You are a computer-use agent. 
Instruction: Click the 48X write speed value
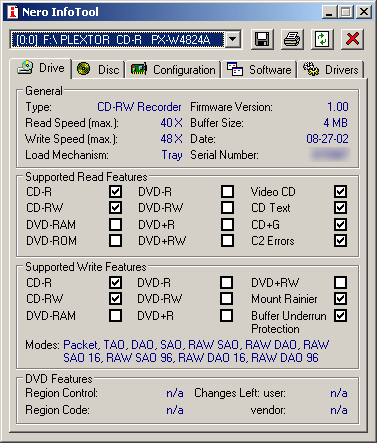[x=171, y=139]
